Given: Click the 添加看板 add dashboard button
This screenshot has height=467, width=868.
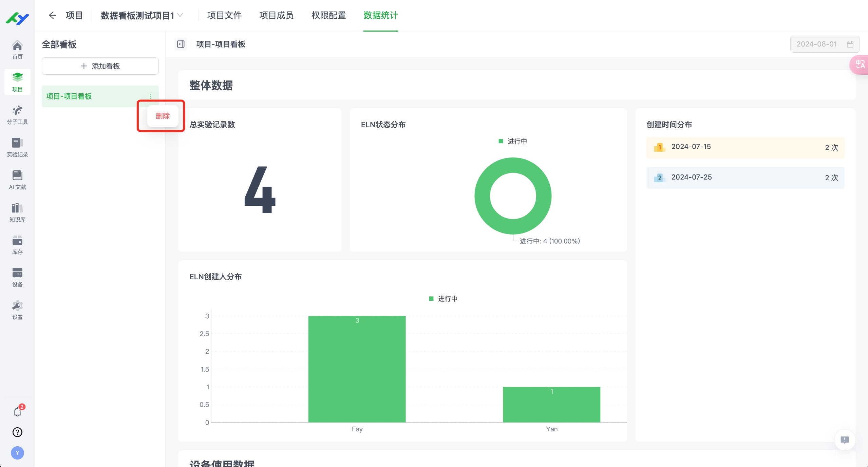Looking at the screenshot, I should 100,66.
